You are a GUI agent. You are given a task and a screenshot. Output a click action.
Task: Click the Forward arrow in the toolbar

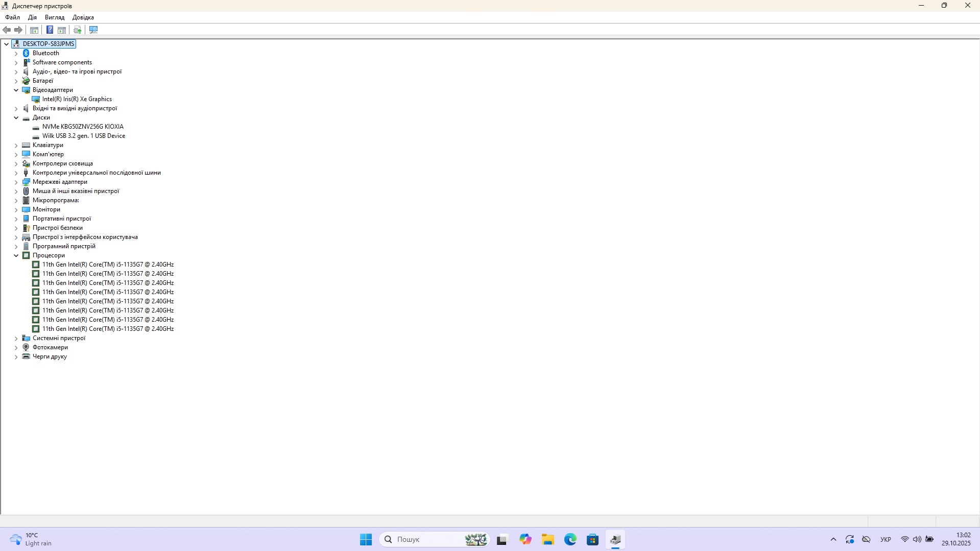pyautogui.click(x=18, y=30)
